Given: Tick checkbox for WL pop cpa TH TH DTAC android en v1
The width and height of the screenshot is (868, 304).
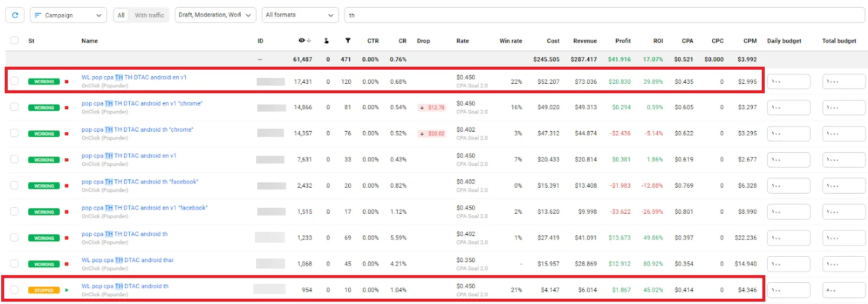Looking at the screenshot, I should pyautogui.click(x=15, y=81).
